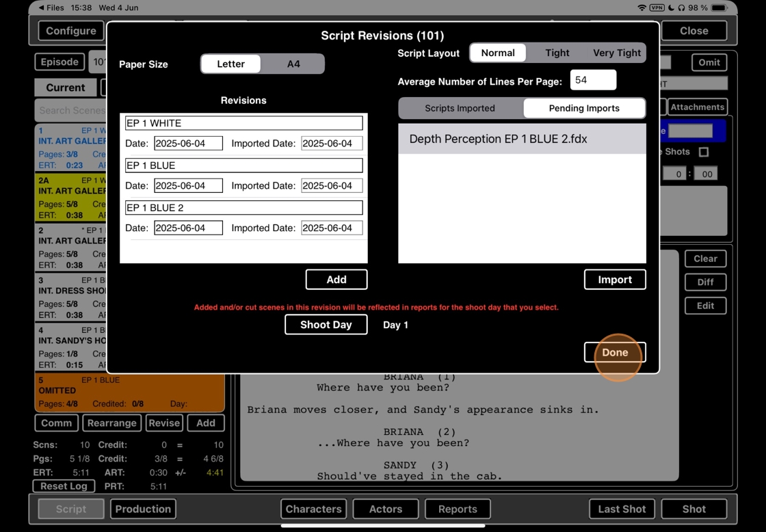Tap the battery icon
Viewport: 766px width, 532px height.
(x=719, y=8)
